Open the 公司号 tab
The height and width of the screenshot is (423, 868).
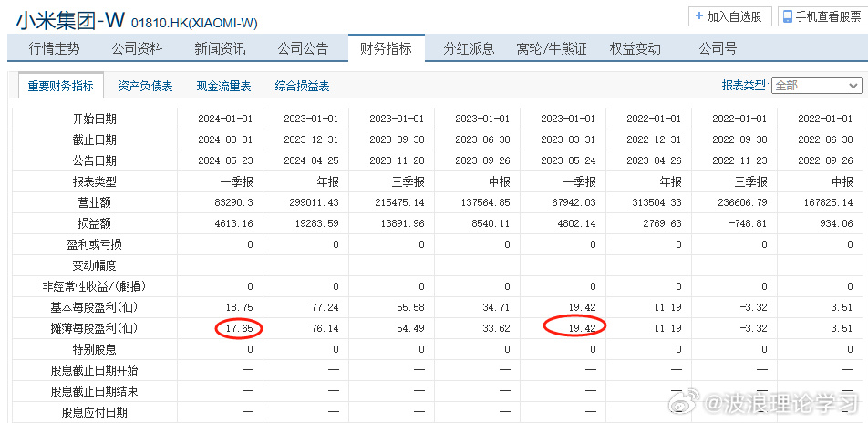(x=718, y=48)
